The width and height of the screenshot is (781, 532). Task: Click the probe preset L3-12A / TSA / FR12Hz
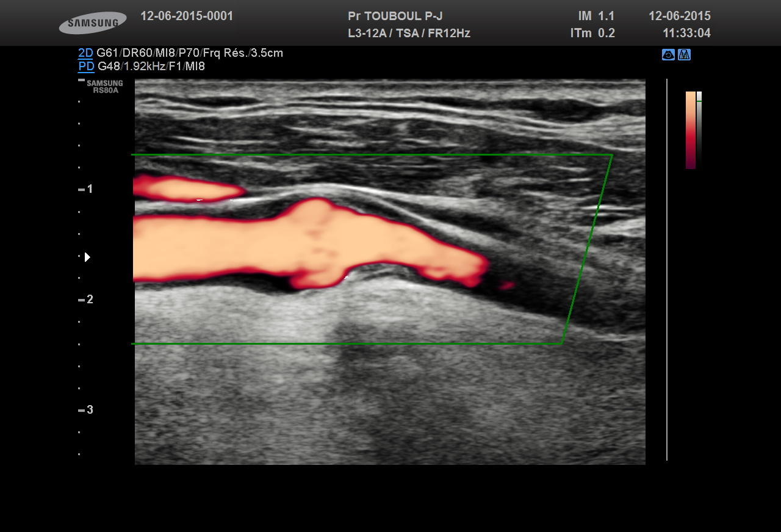coord(409,34)
